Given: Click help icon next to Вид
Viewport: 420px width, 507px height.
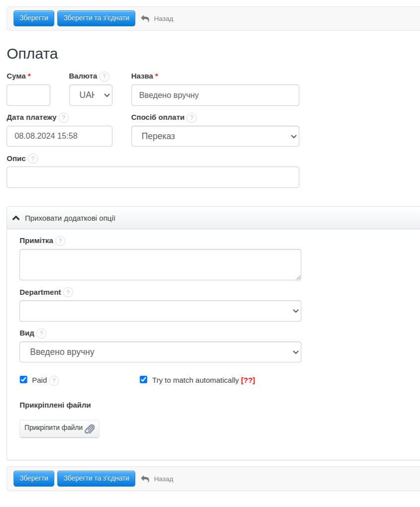Looking at the screenshot, I should pos(41,334).
